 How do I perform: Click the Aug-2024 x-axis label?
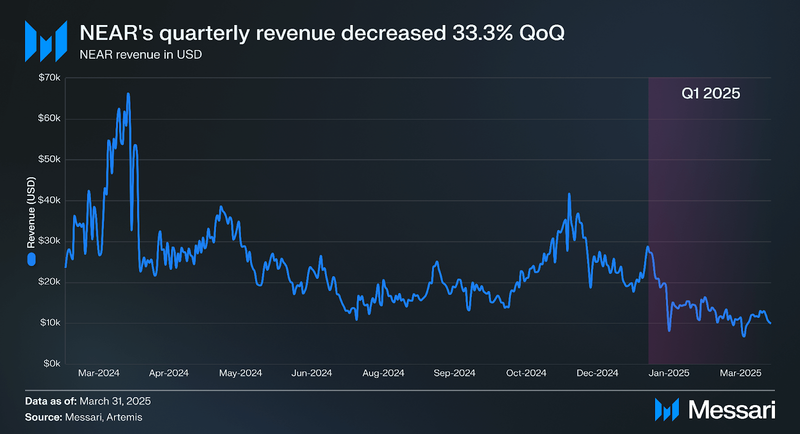coord(383,373)
